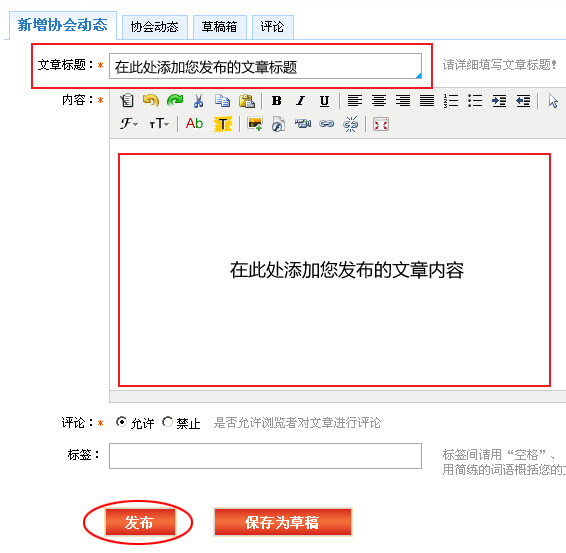Toggle fullscreen editor icon
This screenshot has width=566, height=553.
(x=380, y=124)
